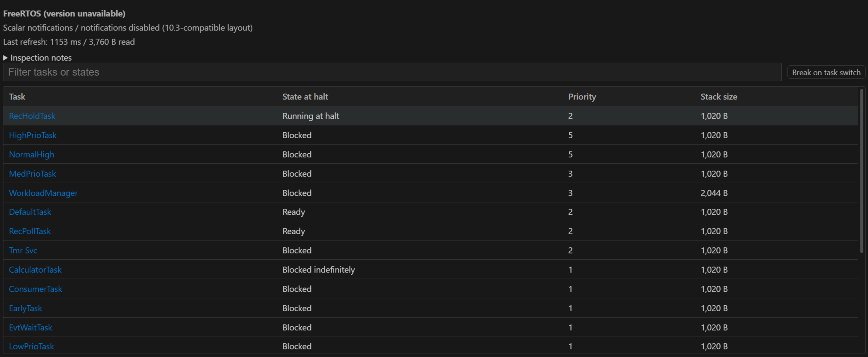The height and width of the screenshot is (357, 868).
Task: Open the WorkloadManager task link
Action: click(43, 193)
